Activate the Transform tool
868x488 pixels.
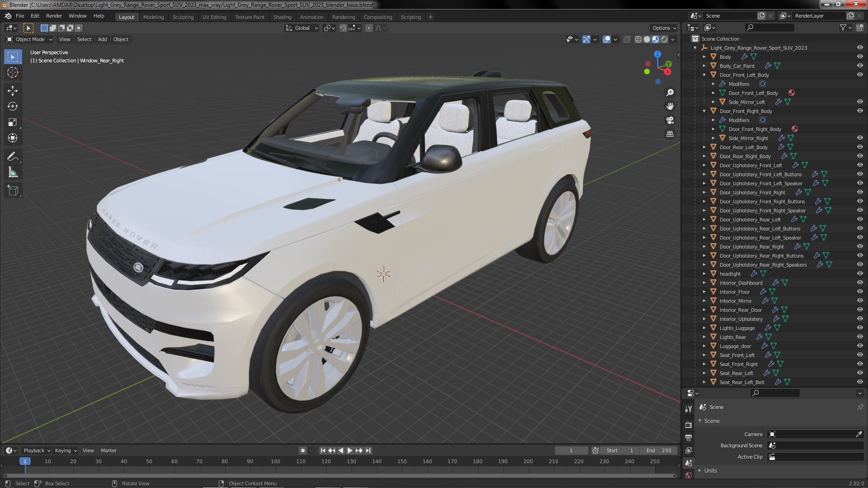(x=13, y=138)
